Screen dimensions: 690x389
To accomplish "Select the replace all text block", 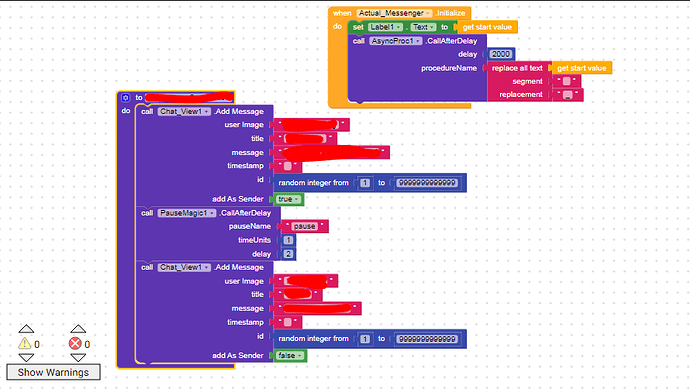I will click(518, 68).
